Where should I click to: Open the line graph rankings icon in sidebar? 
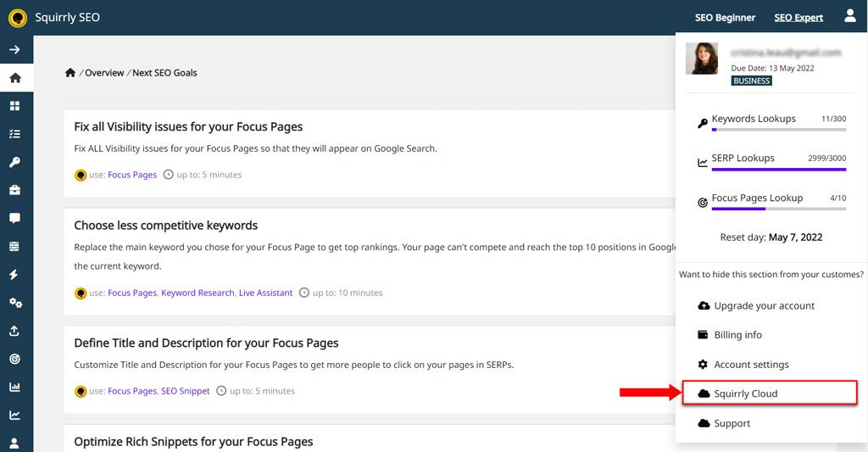pyautogui.click(x=15, y=415)
